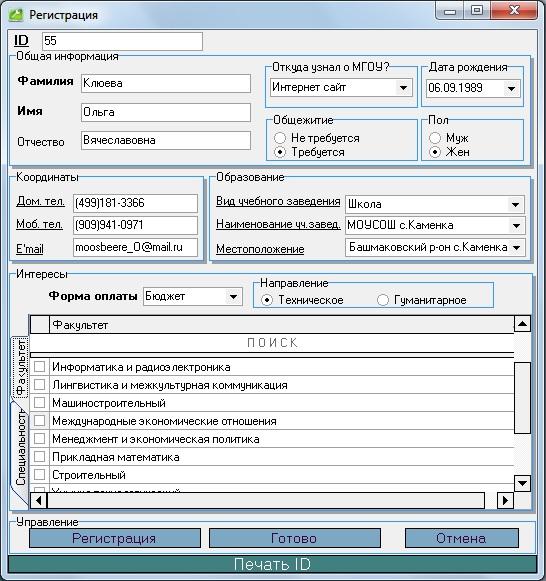Select 'Техническое' direction

(267, 300)
